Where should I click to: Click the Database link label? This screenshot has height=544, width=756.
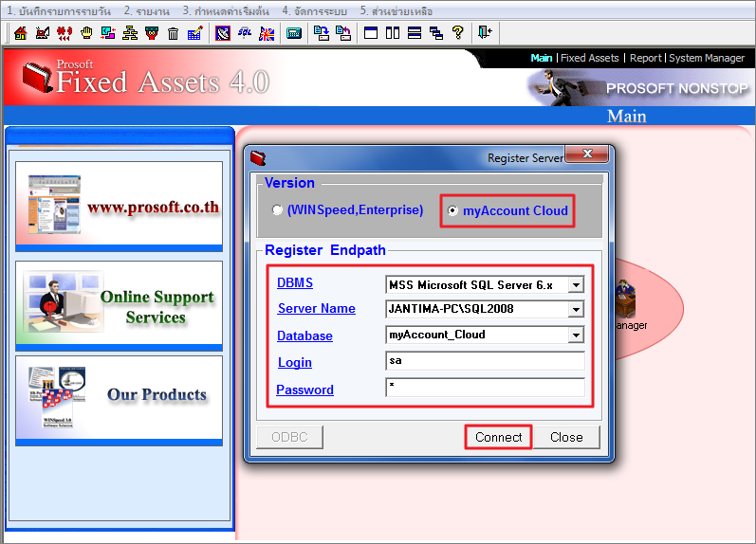coord(304,335)
